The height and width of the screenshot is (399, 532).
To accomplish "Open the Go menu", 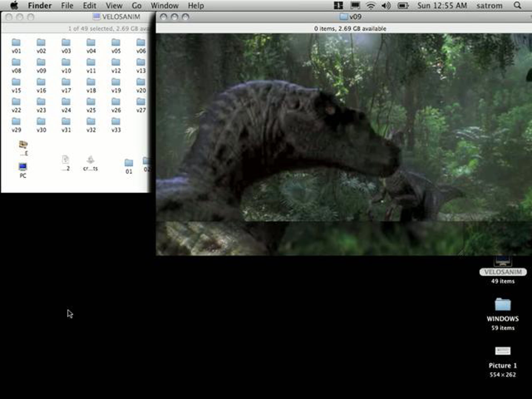I will (137, 6).
